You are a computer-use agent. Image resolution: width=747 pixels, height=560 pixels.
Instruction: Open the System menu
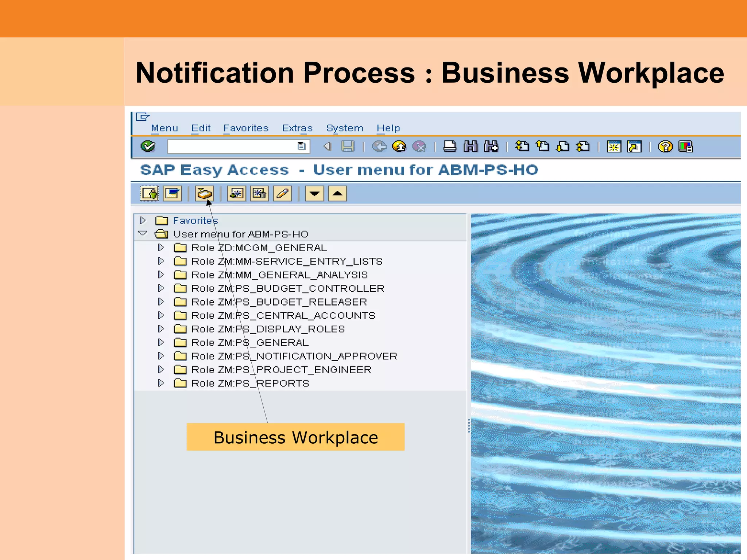[x=345, y=128]
